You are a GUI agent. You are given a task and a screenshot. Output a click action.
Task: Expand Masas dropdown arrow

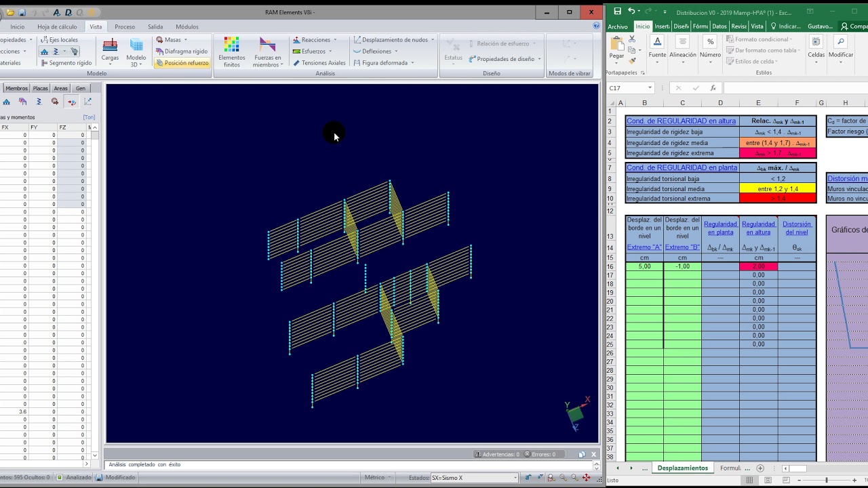187,40
